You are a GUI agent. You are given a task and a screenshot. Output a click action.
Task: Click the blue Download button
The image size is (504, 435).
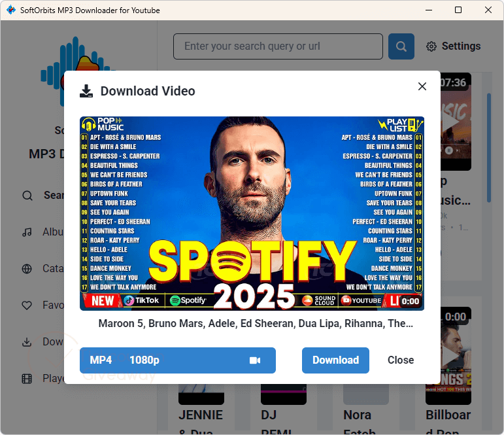335,360
